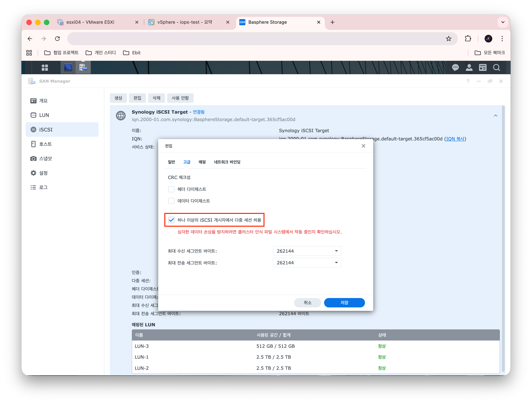Open the DSM user options icon
The width and height of the screenshot is (532, 404).
[x=469, y=68]
